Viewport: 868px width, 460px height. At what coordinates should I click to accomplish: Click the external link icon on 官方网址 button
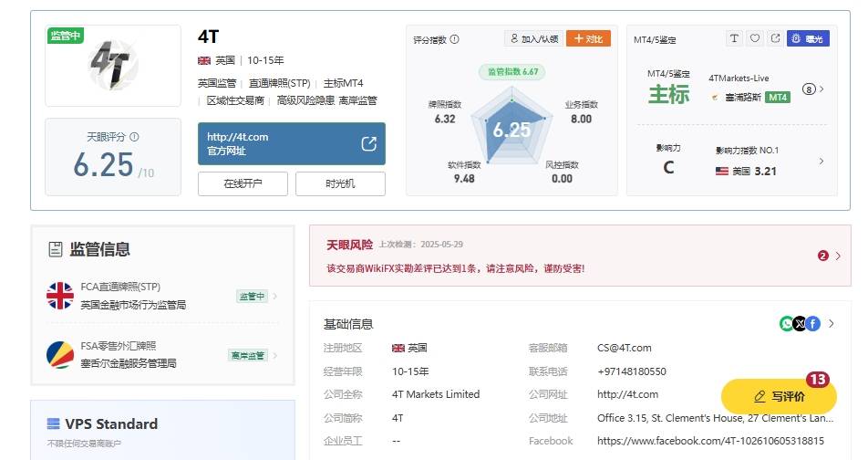(x=368, y=143)
